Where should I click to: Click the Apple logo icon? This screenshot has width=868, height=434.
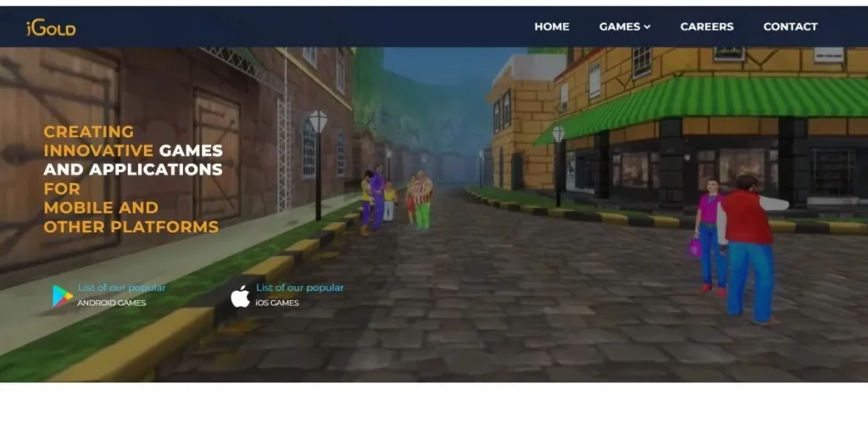coord(241,296)
